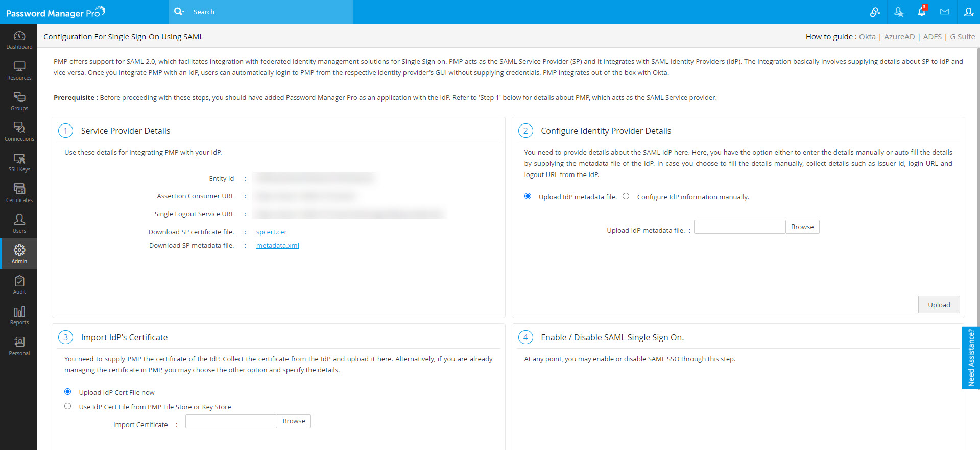Open Resources in the sidebar
The height and width of the screenshot is (450, 980).
[x=19, y=70]
